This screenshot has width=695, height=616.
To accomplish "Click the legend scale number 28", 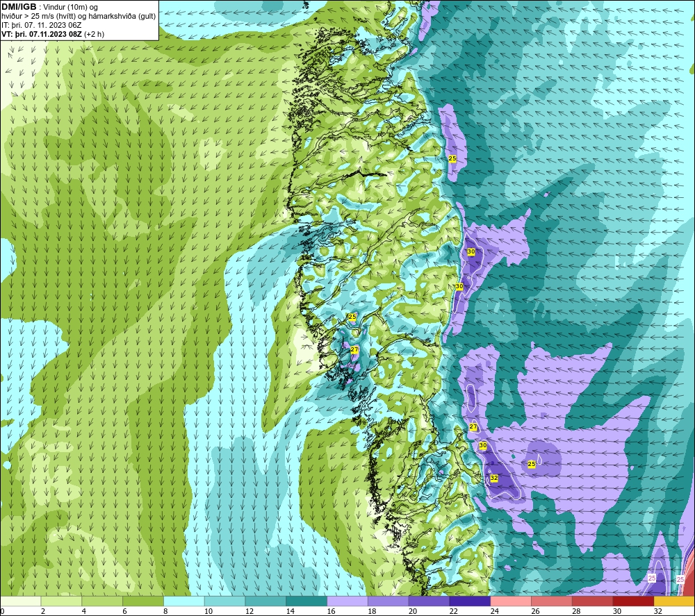I will [576, 611].
